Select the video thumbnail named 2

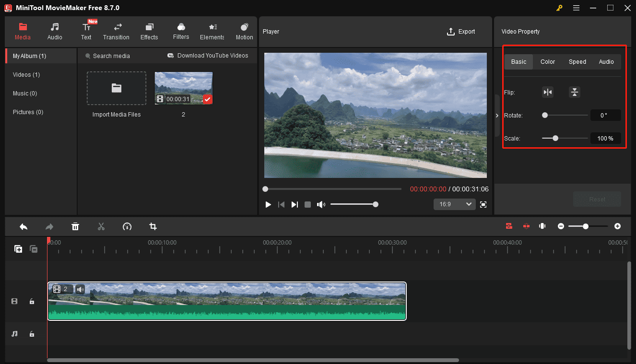click(183, 88)
